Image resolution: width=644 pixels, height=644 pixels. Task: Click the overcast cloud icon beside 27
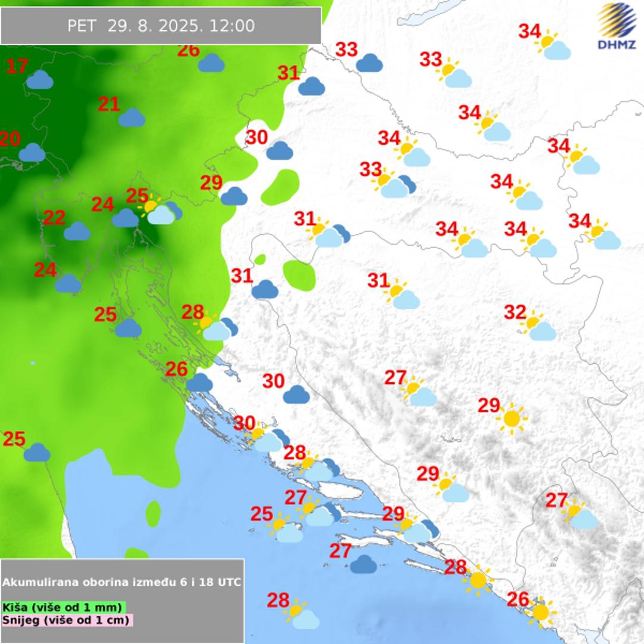pos(363,563)
